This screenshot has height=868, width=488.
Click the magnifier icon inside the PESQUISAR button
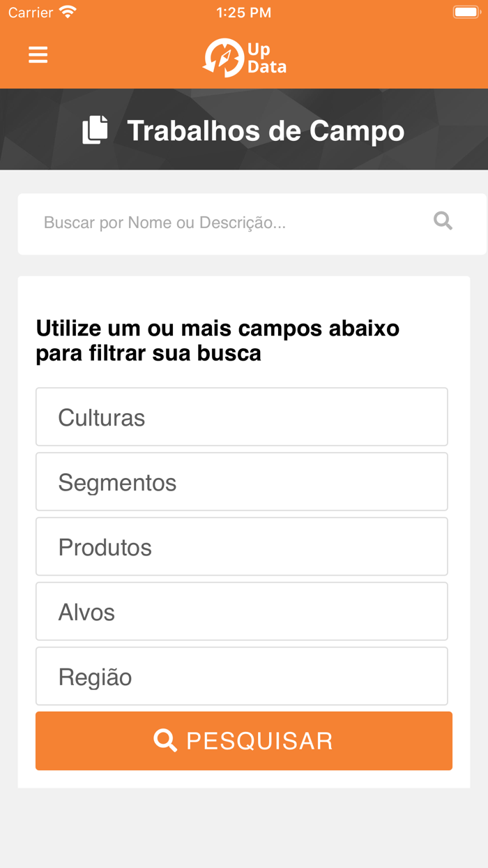(x=165, y=740)
